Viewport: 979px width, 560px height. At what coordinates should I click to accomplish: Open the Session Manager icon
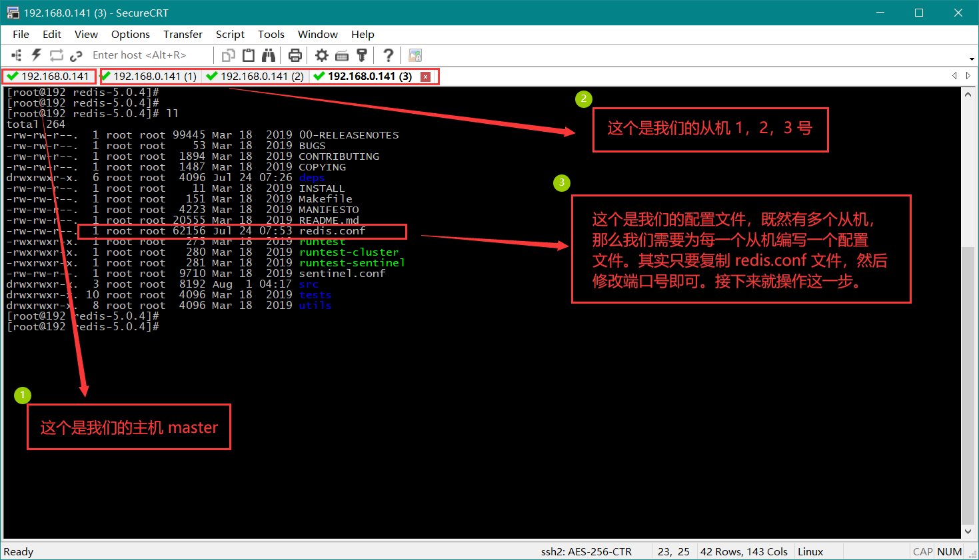[x=17, y=55]
